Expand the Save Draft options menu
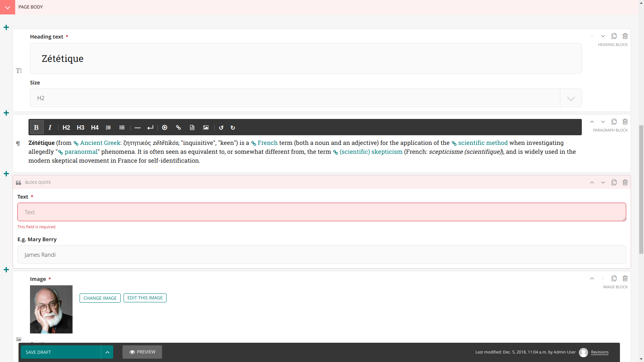This screenshot has height=362, width=644. click(107, 352)
